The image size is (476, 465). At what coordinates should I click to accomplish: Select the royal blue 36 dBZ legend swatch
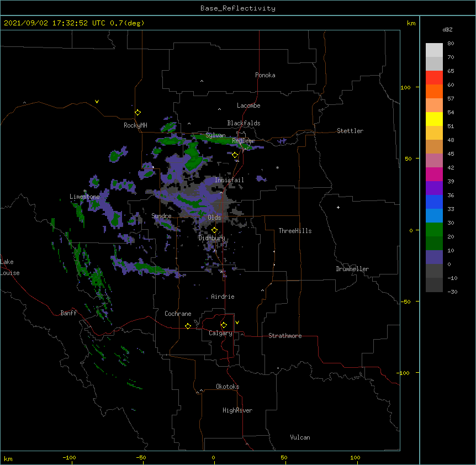click(x=434, y=202)
